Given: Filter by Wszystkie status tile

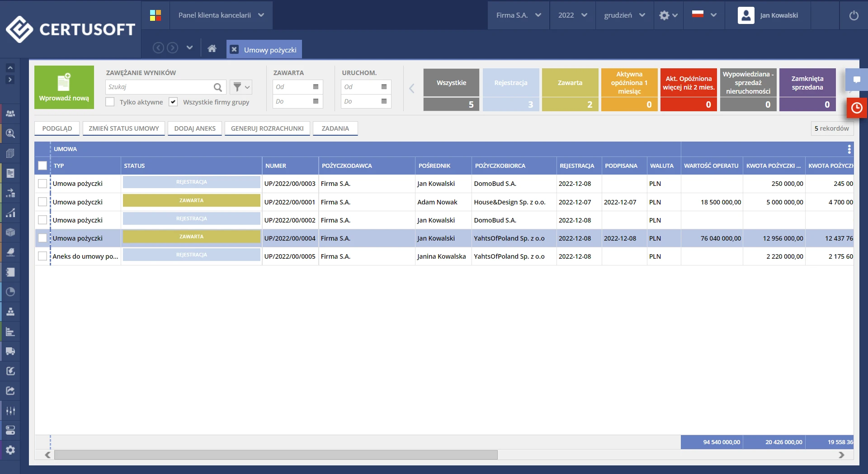Looking at the screenshot, I should point(451,90).
